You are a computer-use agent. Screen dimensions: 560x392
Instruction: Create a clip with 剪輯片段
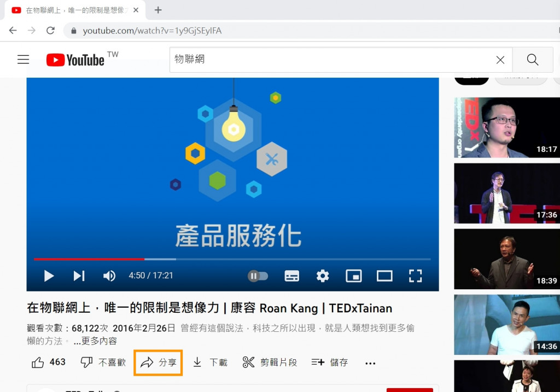[270, 362]
